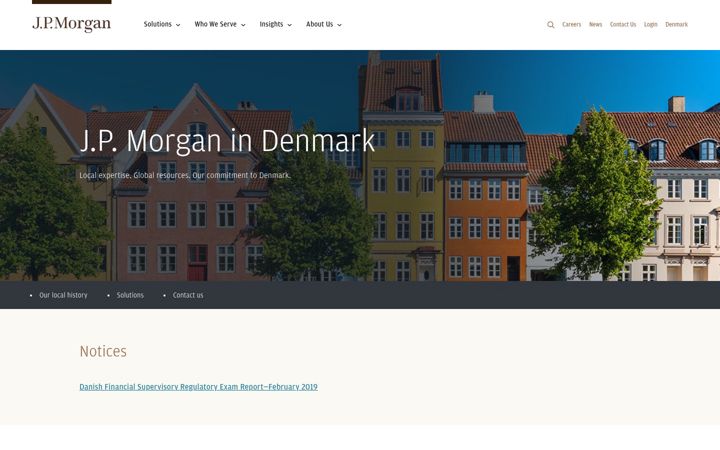This screenshot has height=450, width=720.
Task: Jump to Solutions in the dark bar
Action: click(x=130, y=295)
